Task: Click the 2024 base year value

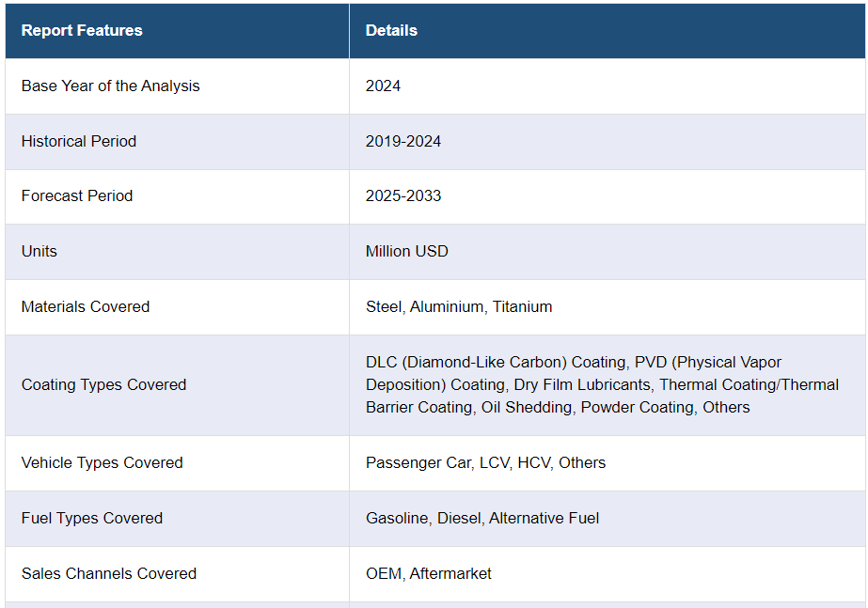Action: 383,86
